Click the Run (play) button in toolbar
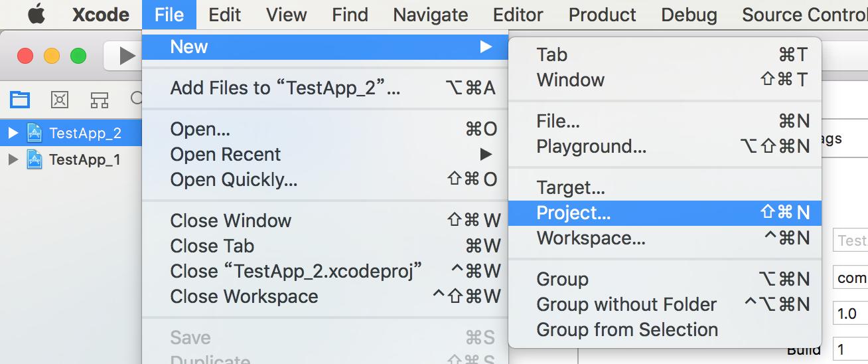The image size is (868, 364). point(126,56)
